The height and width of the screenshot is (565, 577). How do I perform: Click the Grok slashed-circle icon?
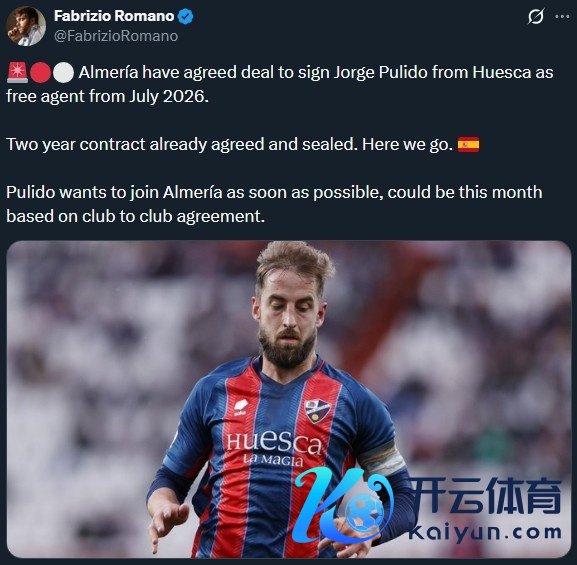click(x=535, y=17)
